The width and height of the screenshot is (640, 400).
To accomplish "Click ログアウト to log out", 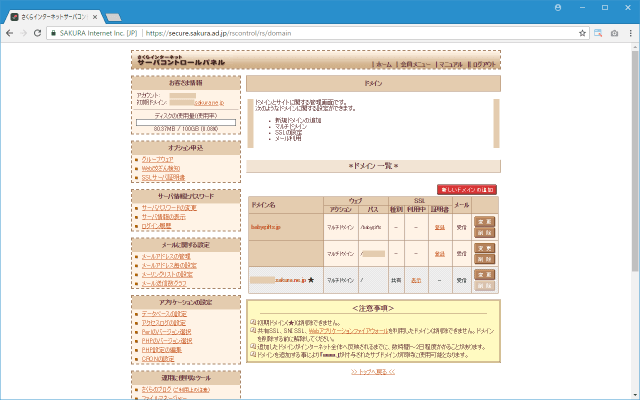I will point(483,63).
